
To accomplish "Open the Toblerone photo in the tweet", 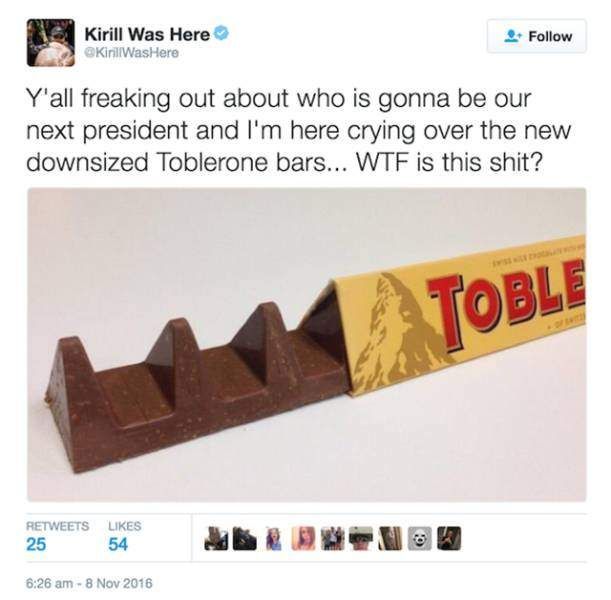I will 307,344.
